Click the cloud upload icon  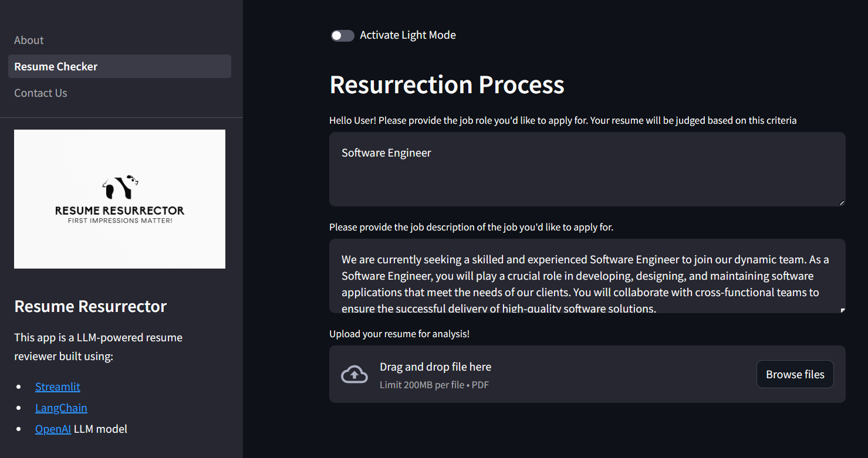[x=354, y=374]
